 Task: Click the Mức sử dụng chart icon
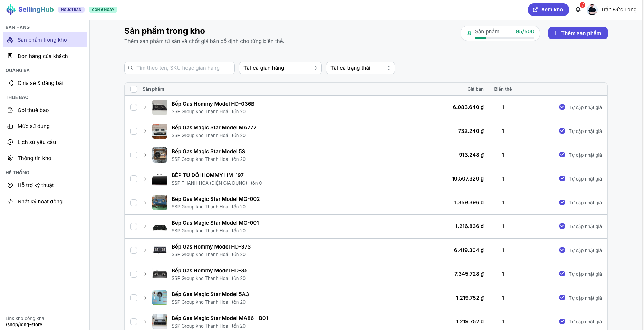click(10, 126)
